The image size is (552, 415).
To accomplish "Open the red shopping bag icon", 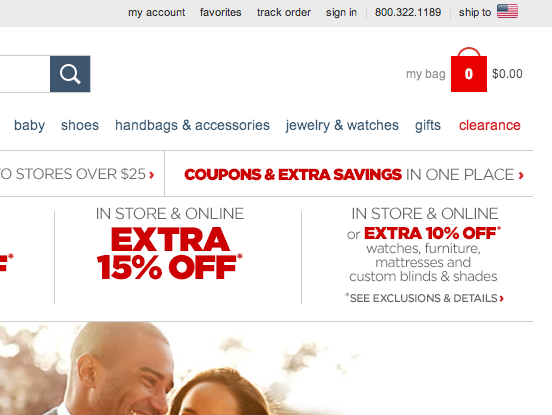I will point(469,70).
